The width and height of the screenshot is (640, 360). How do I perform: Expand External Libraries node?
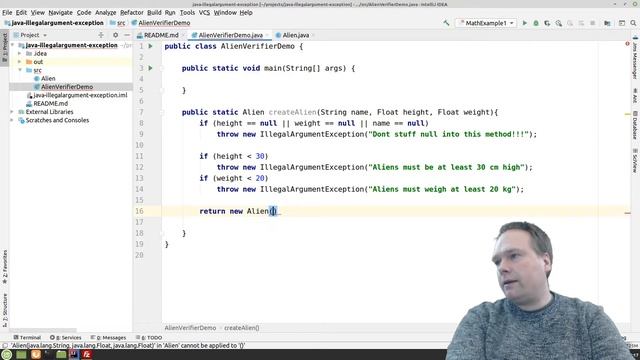pyautogui.click(x=13, y=112)
